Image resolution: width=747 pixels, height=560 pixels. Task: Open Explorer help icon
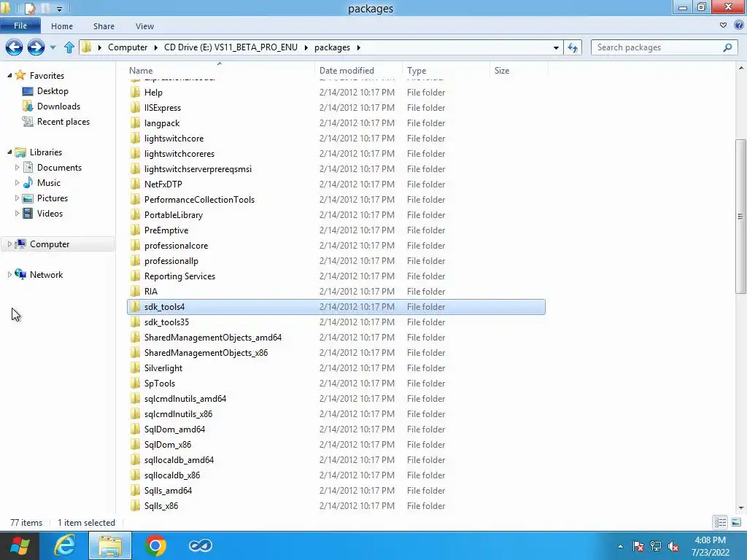point(739,26)
